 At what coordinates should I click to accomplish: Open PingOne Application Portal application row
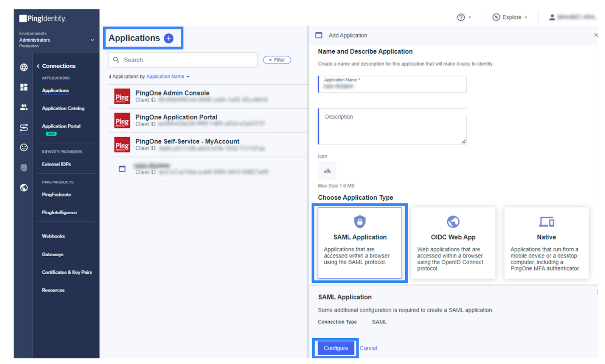pyautogui.click(x=208, y=121)
